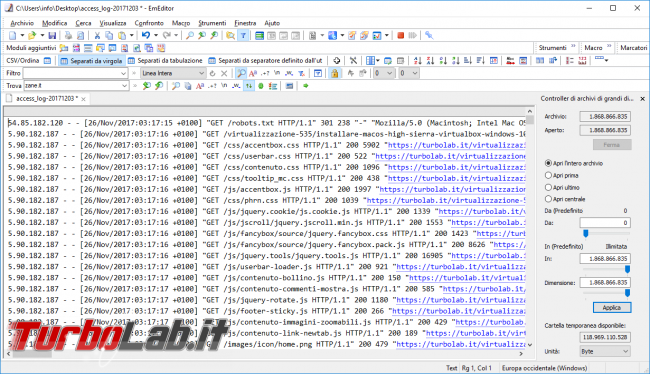Toggle Match Case in the Filter bar
The height and width of the screenshot is (374, 650).
tap(252, 73)
